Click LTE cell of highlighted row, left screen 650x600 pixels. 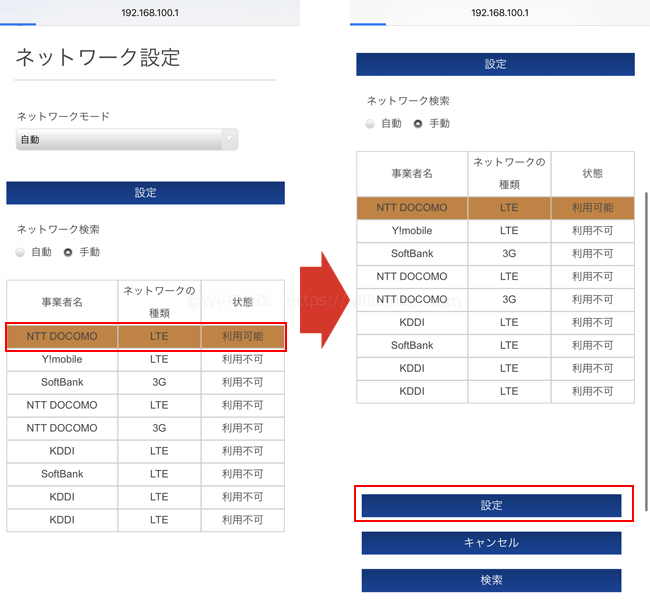(x=160, y=336)
